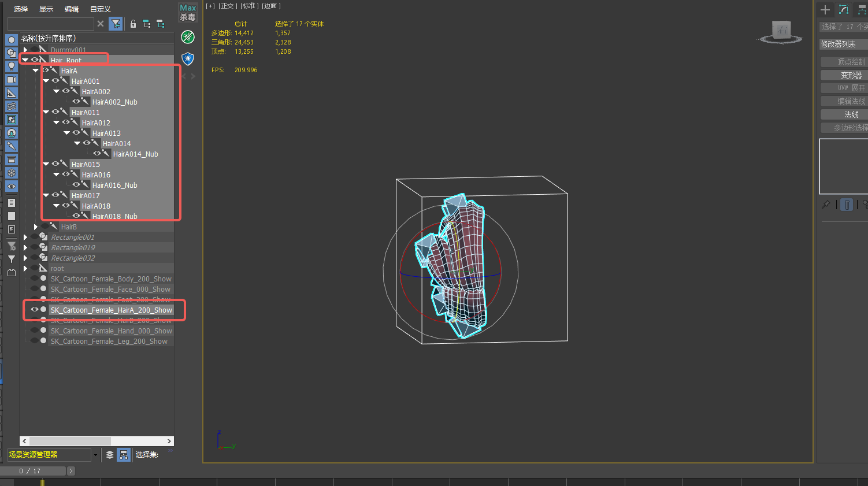Toggle visibility eye of HairA001

point(56,80)
